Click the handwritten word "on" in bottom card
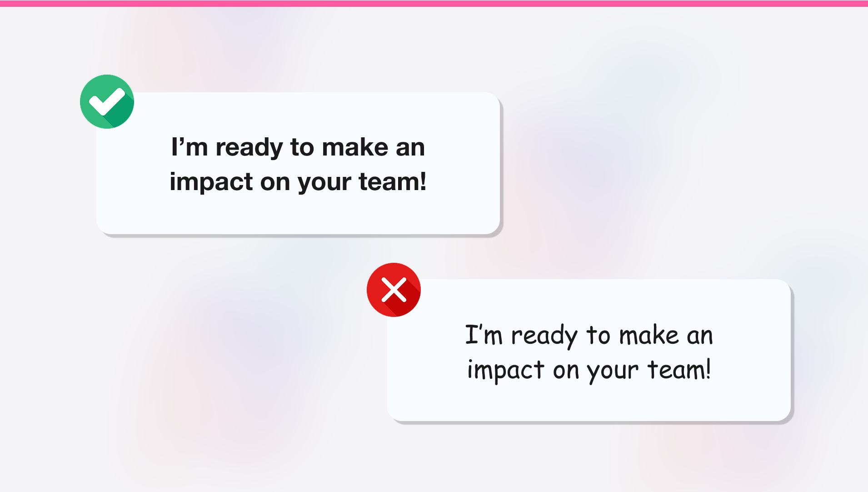This screenshot has height=492, width=868. (566, 371)
